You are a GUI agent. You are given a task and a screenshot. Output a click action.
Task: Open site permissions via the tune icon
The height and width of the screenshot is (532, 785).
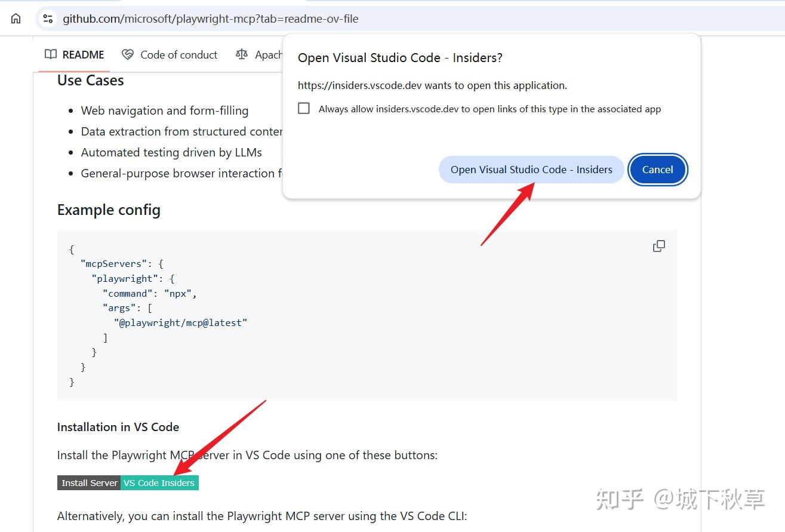[x=47, y=18]
